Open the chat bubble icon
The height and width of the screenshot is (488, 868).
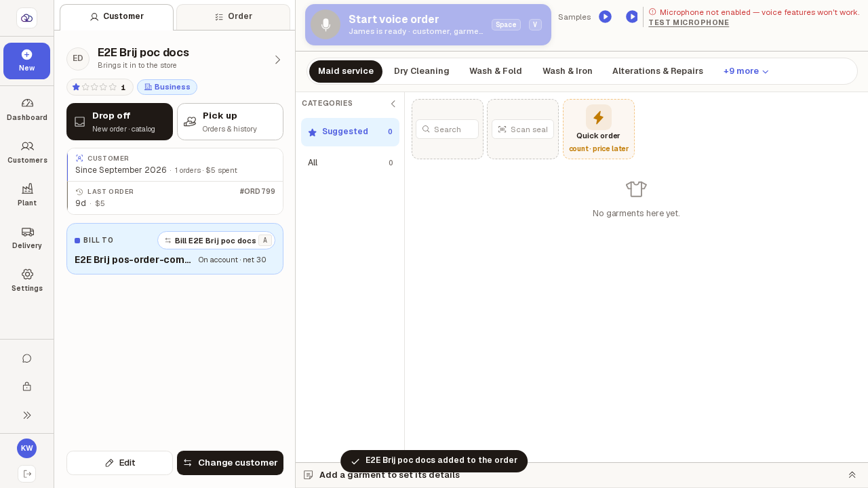[27, 359]
